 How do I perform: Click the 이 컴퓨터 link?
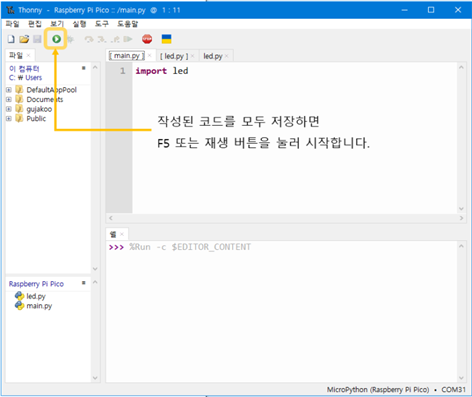[x=24, y=69]
